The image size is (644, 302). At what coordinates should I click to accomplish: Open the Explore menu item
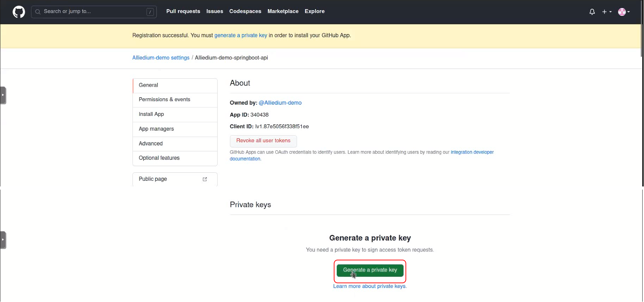tap(315, 11)
